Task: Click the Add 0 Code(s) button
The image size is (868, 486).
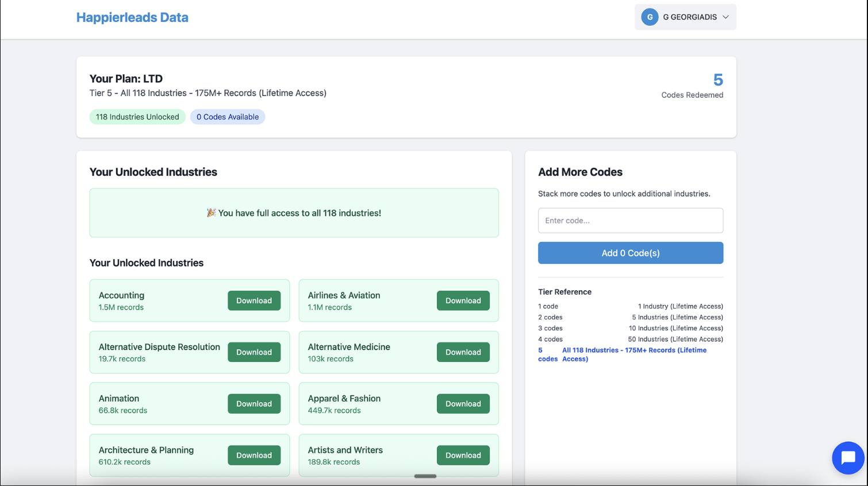Action: (631, 253)
